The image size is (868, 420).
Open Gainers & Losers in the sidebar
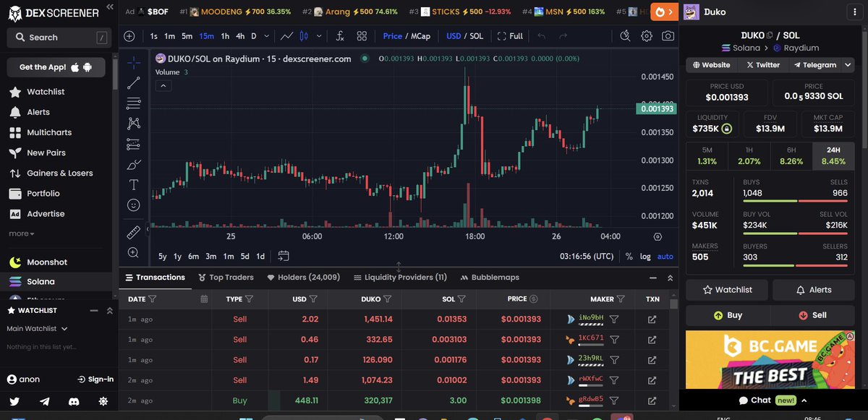[x=59, y=173]
